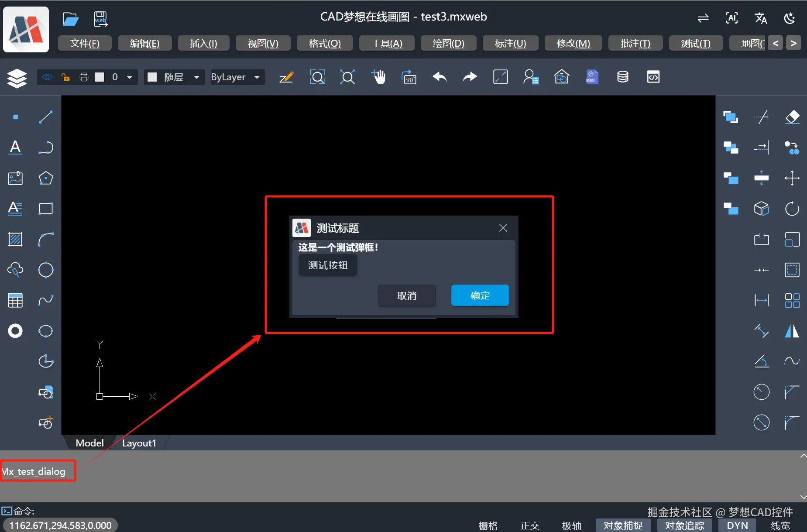Open the 文件(F) menu

click(85, 43)
